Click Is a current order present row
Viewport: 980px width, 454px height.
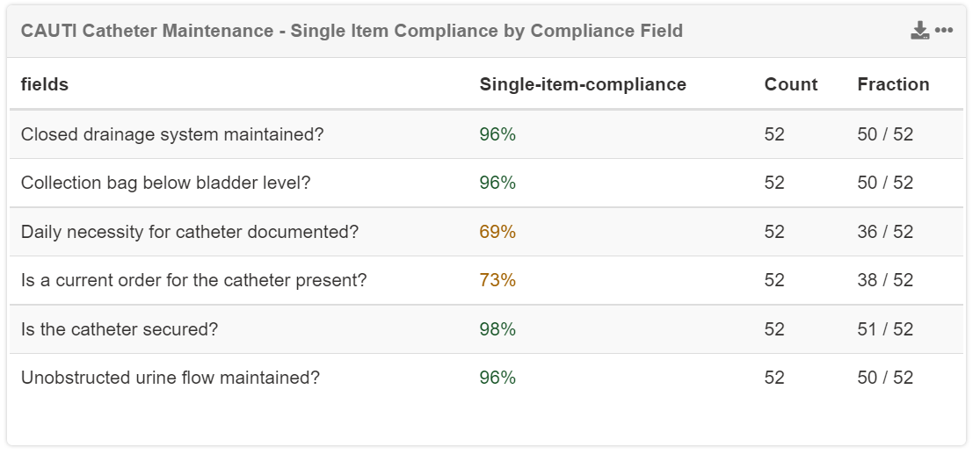(x=193, y=280)
